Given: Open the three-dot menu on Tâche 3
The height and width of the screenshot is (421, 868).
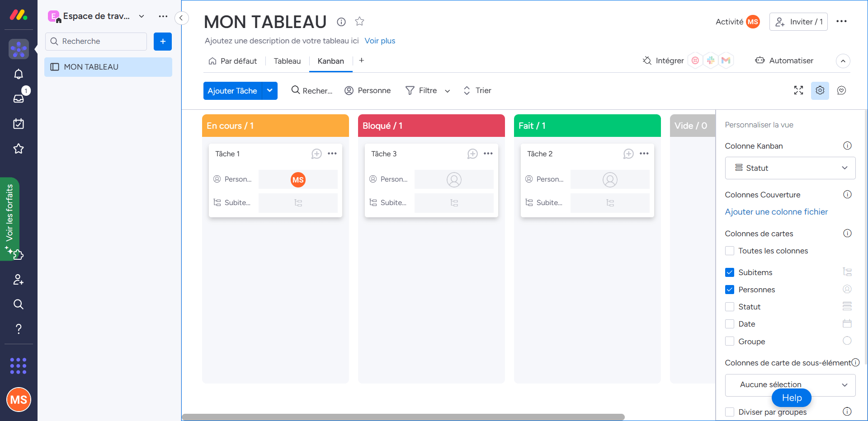Looking at the screenshot, I should click(488, 154).
